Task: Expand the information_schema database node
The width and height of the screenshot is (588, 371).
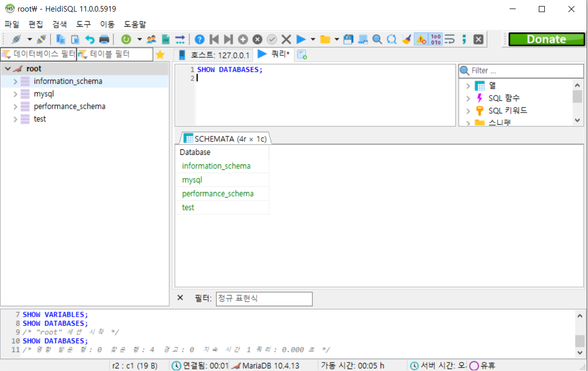Action: pyautogui.click(x=16, y=81)
